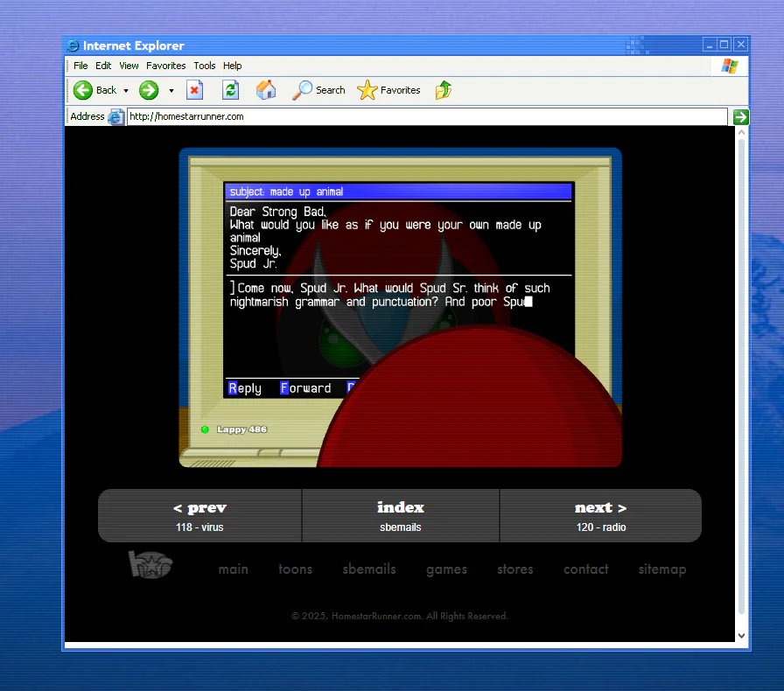Open the View menu
This screenshot has height=691, width=784.
(129, 66)
